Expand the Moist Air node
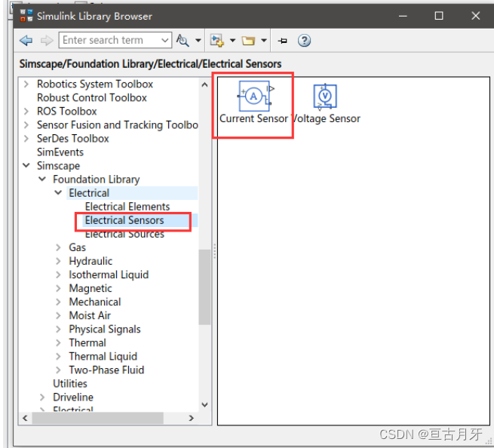 pos(58,315)
